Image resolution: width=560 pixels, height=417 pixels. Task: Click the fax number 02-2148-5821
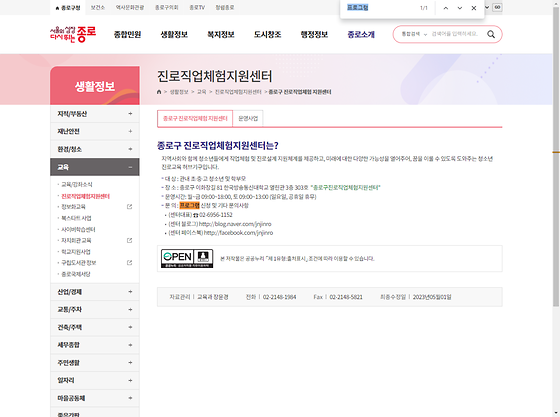pyautogui.click(x=346, y=297)
